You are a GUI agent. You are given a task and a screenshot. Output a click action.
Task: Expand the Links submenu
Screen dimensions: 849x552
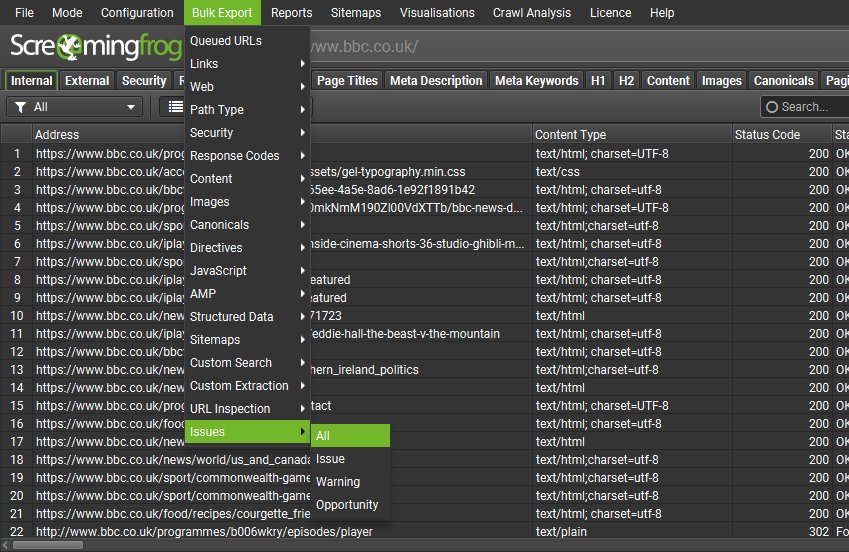(x=247, y=64)
